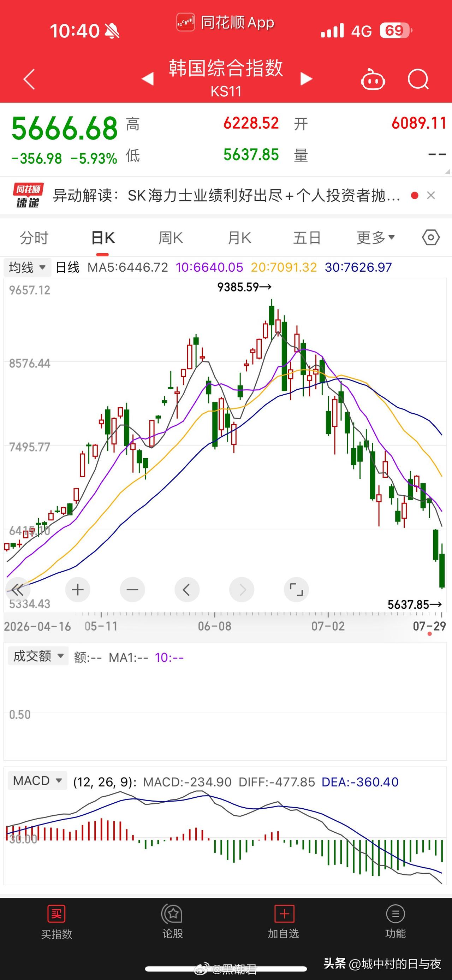Expand the 更多 more periods dropdown

pos(376,238)
